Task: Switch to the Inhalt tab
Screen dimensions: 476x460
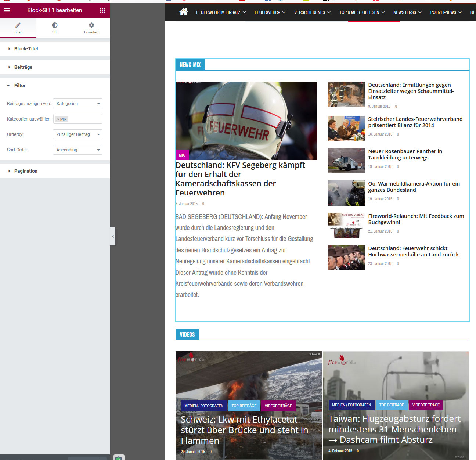Action: click(x=18, y=28)
